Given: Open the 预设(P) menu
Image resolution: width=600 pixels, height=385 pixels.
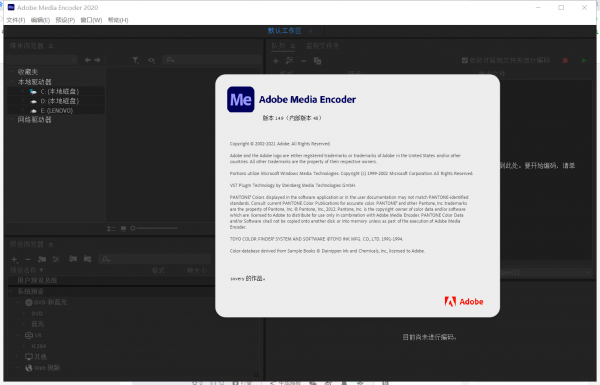Looking at the screenshot, I should click(65, 20).
